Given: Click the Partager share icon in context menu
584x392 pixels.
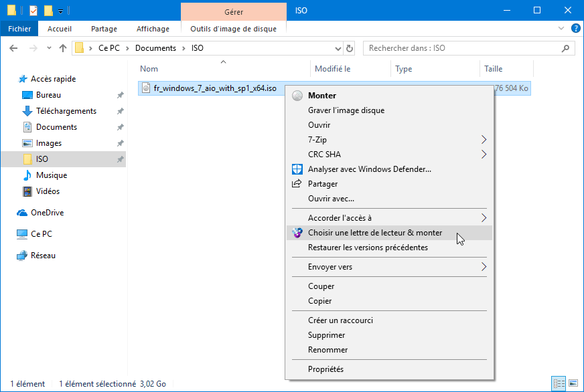Looking at the screenshot, I should [x=297, y=184].
